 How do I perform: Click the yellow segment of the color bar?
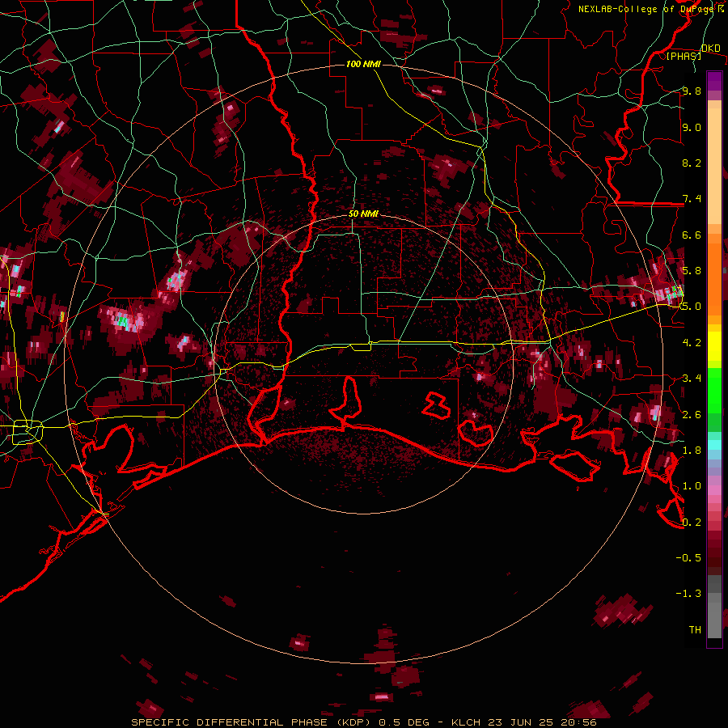coord(714,346)
